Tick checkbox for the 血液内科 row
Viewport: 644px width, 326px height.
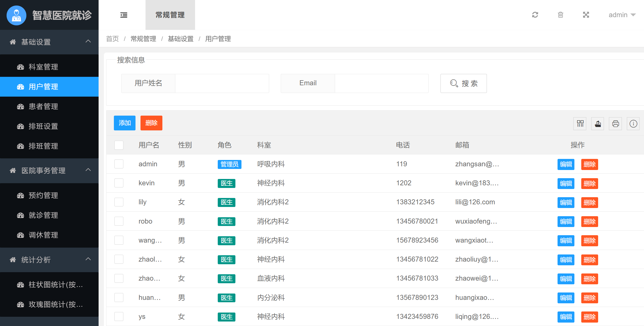[119, 278]
